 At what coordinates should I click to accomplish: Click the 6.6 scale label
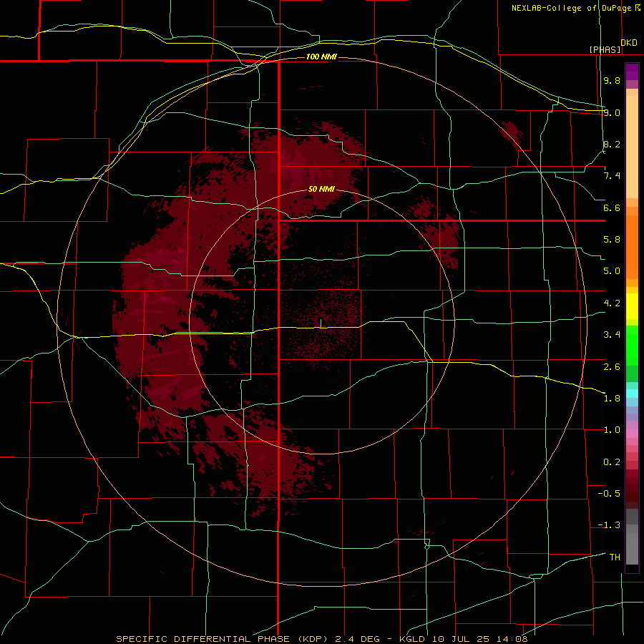pyautogui.click(x=612, y=208)
